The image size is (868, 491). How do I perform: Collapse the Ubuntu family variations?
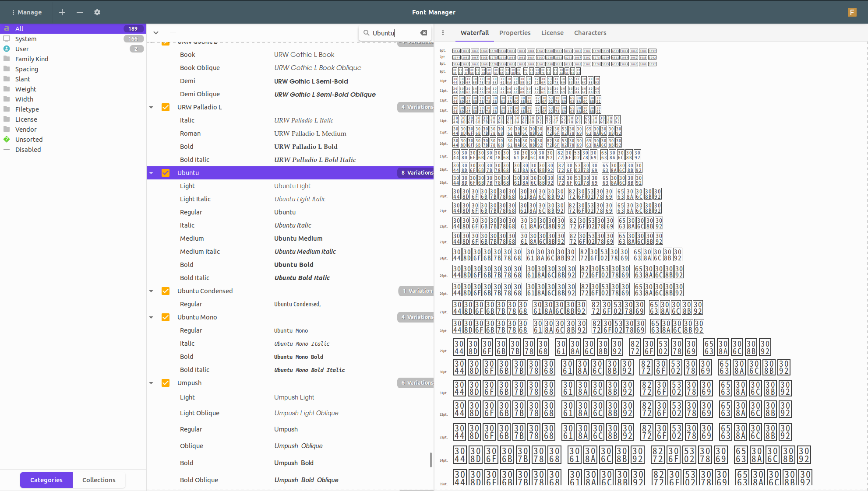point(151,172)
